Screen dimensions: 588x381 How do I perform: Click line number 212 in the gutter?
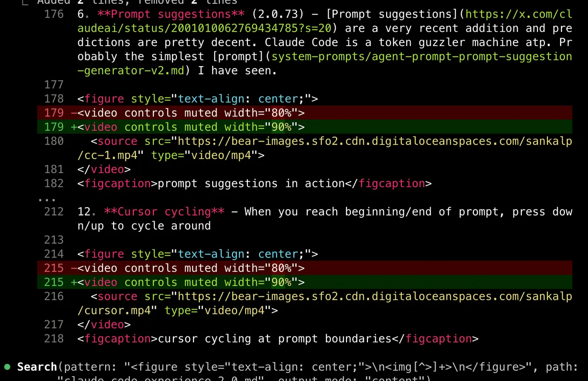pyautogui.click(x=53, y=212)
